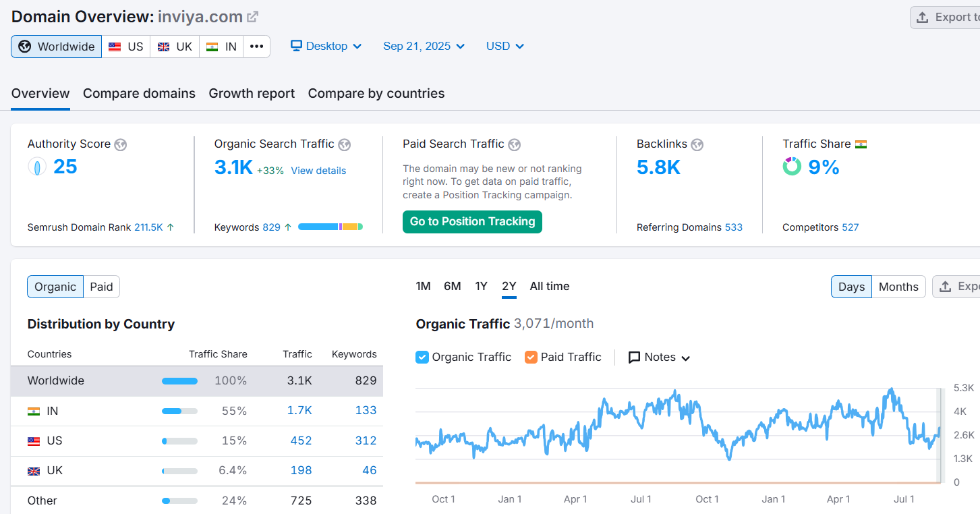Click US keywords value 312
Viewport: 980px width, 514px height.
pos(366,441)
